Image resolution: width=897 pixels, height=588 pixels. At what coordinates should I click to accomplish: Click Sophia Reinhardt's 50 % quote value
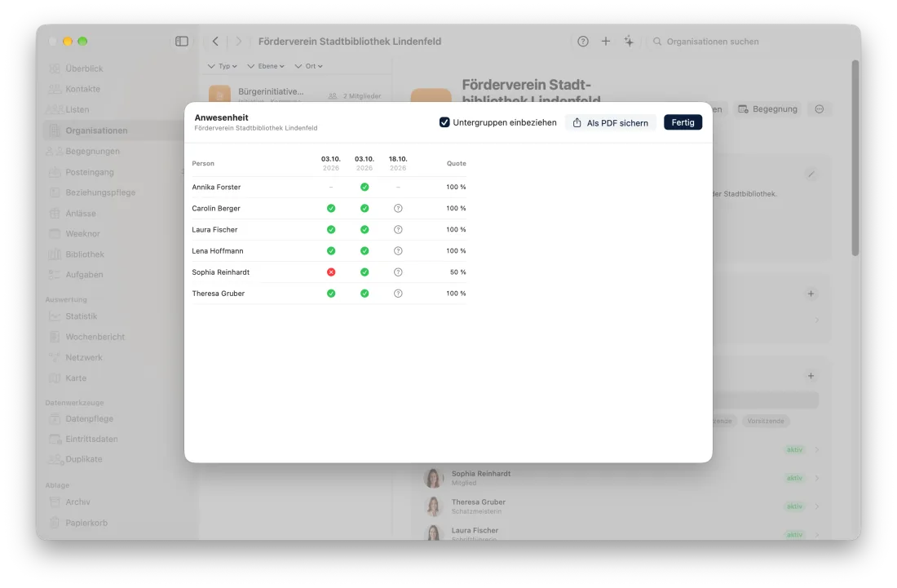pyautogui.click(x=457, y=272)
